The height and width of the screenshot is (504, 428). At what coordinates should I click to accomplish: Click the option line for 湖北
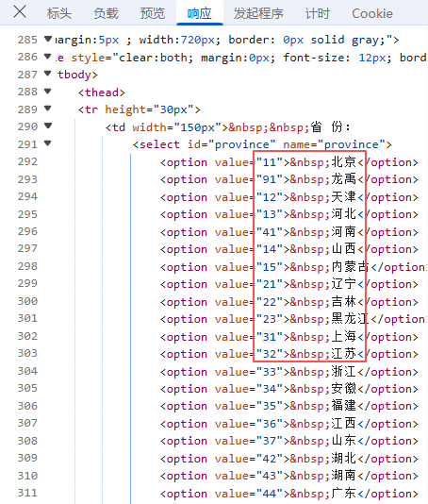pyautogui.click(x=289, y=459)
